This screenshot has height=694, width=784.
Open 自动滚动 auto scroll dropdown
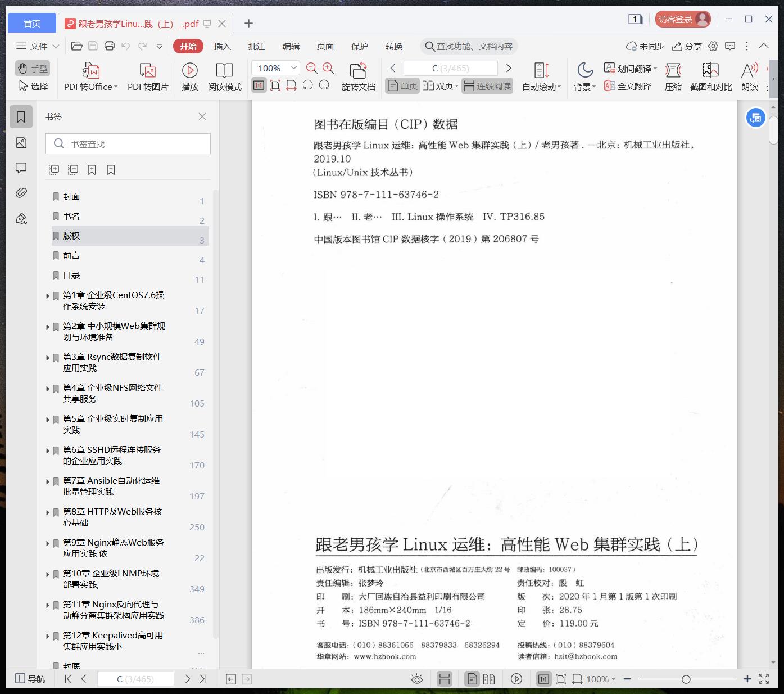pos(541,76)
